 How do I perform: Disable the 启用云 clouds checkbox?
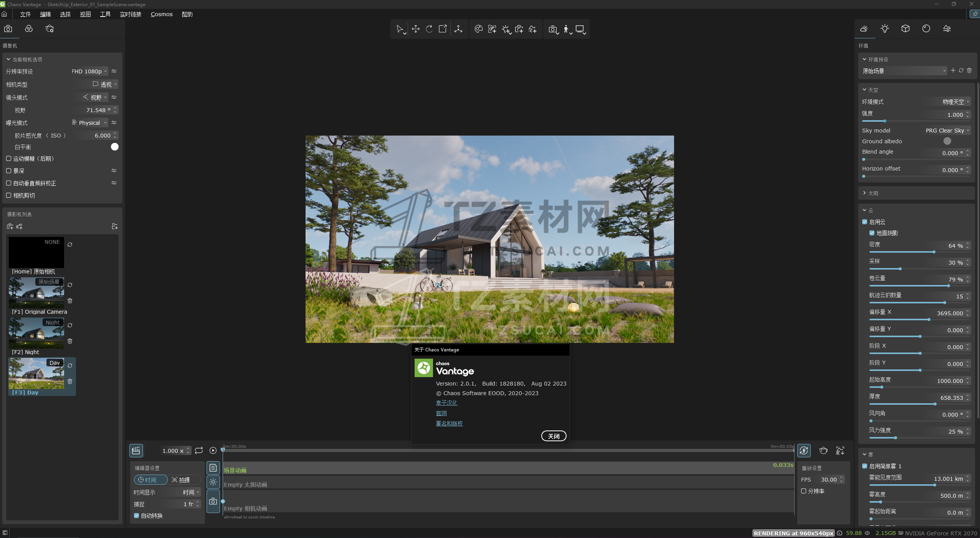tap(865, 222)
